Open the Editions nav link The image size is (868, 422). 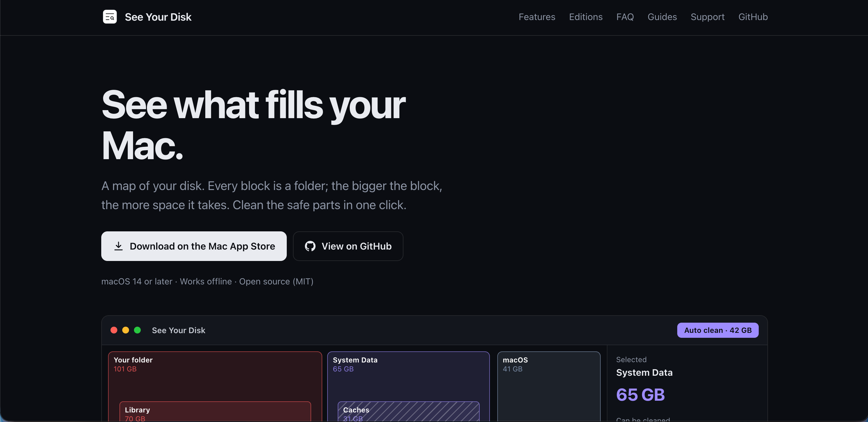586,17
